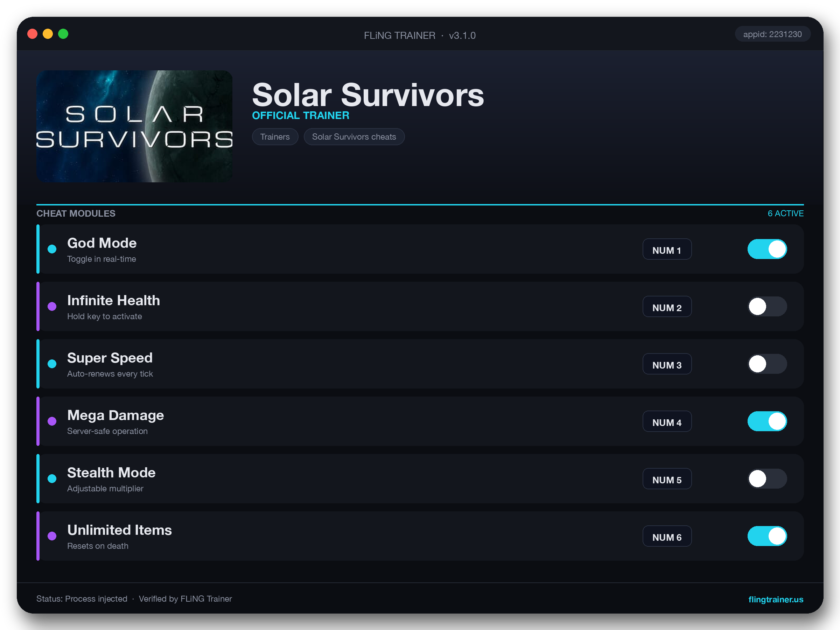Toggle the God Mode switch off

click(x=767, y=249)
